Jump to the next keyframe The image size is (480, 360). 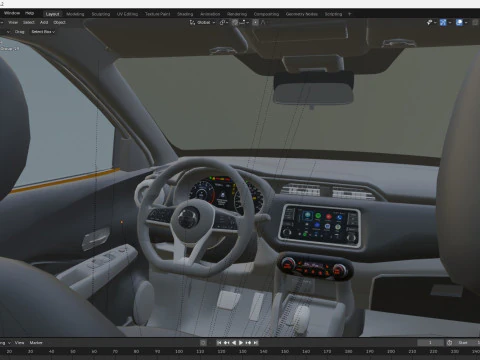pyautogui.click(x=248, y=343)
